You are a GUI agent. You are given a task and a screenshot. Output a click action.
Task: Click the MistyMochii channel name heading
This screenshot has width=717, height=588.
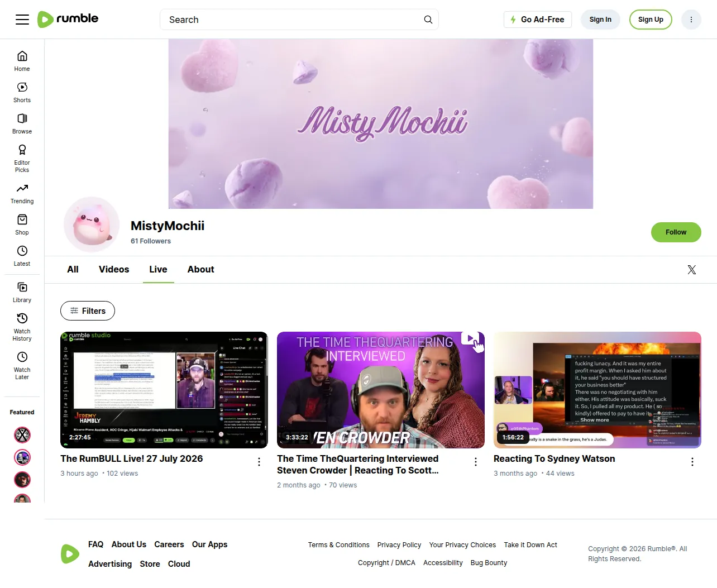168,226
